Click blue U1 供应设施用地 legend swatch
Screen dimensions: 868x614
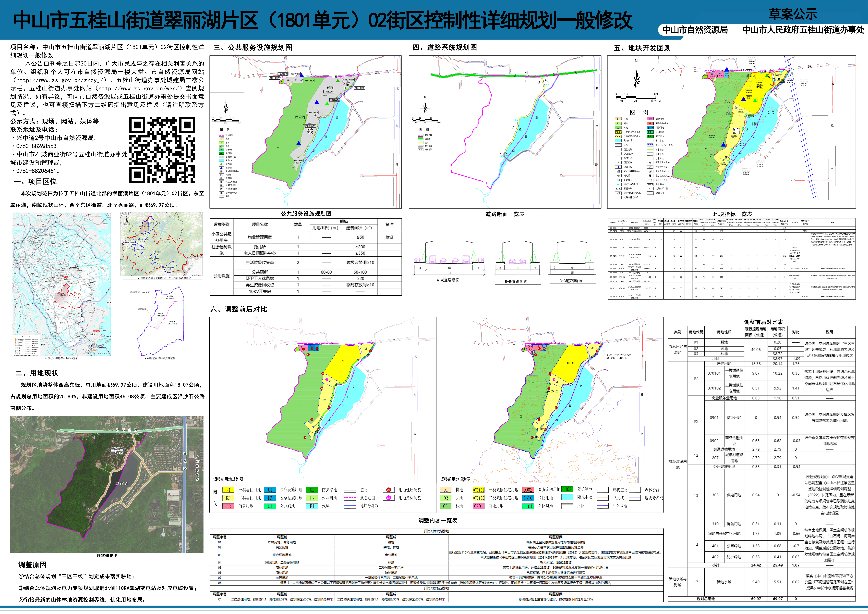(x=270, y=490)
